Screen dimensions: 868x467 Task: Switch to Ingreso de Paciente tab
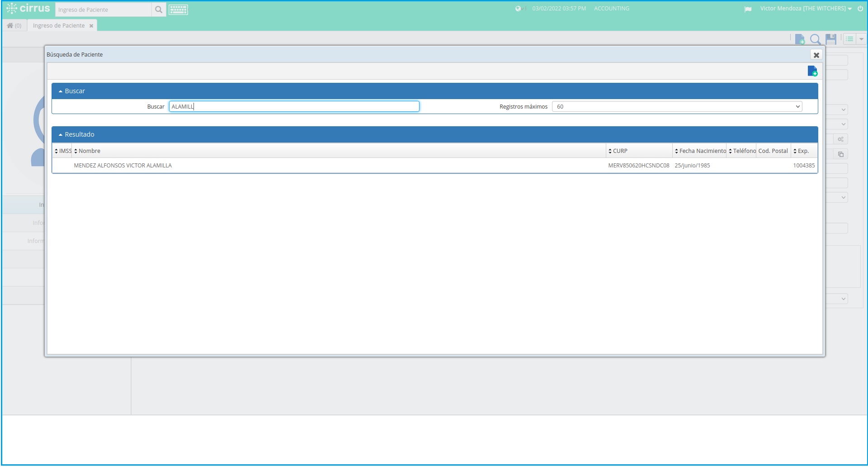[x=59, y=26]
